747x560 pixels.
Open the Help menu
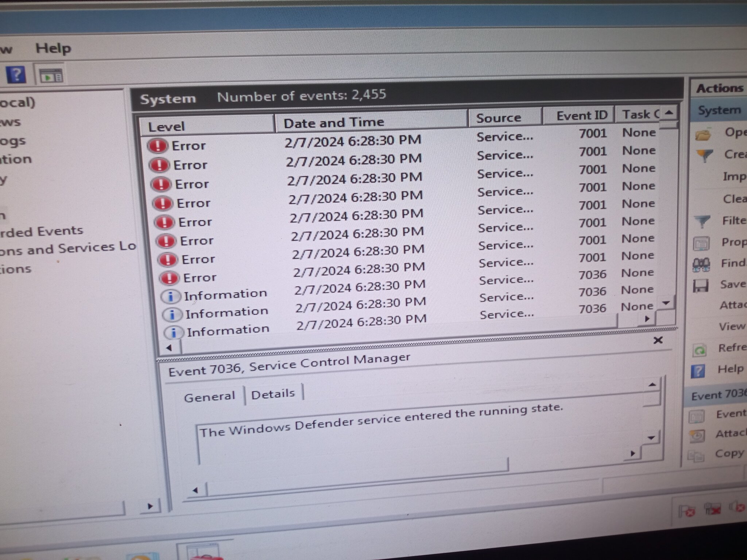(x=53, y=48)
